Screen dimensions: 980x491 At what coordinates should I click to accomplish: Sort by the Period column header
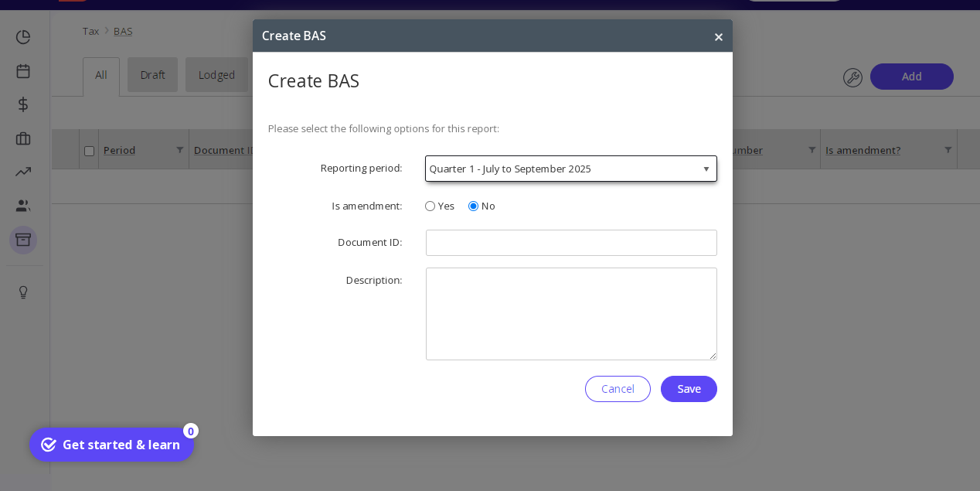[x=119, y=150]
